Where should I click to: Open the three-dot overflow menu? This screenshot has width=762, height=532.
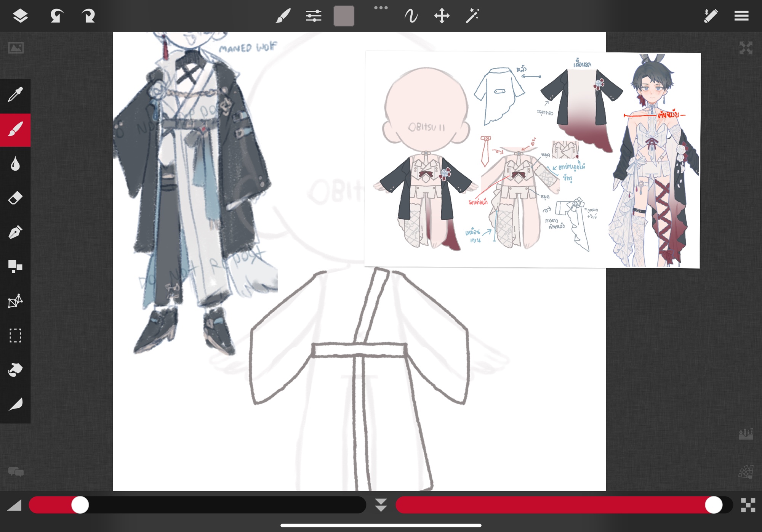coord(381,8)
